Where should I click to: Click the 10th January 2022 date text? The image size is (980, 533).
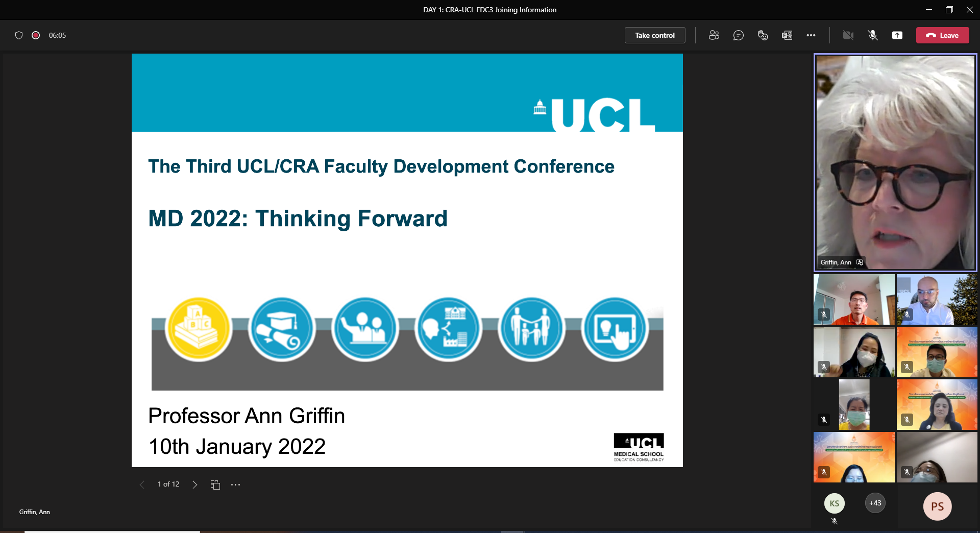[237, 446]
